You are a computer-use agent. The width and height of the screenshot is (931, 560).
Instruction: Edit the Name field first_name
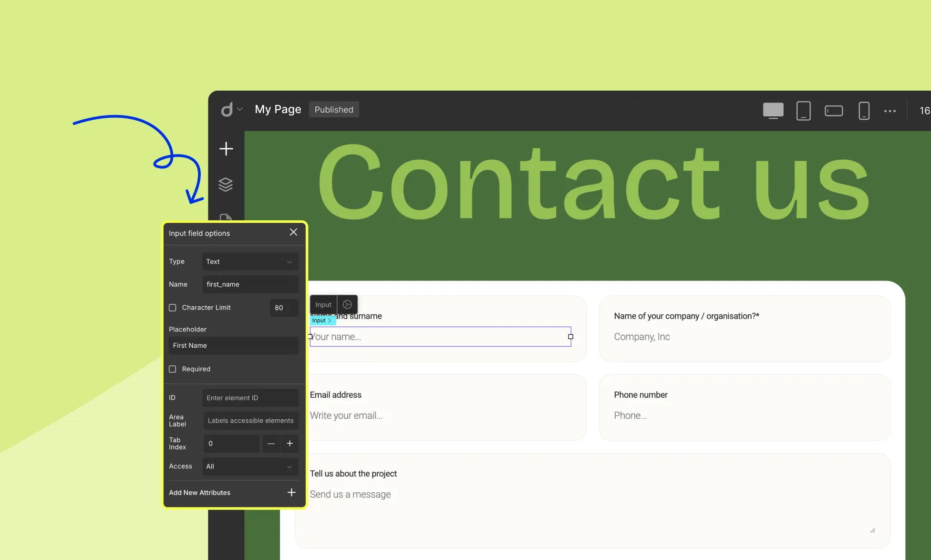click(250, 284)
